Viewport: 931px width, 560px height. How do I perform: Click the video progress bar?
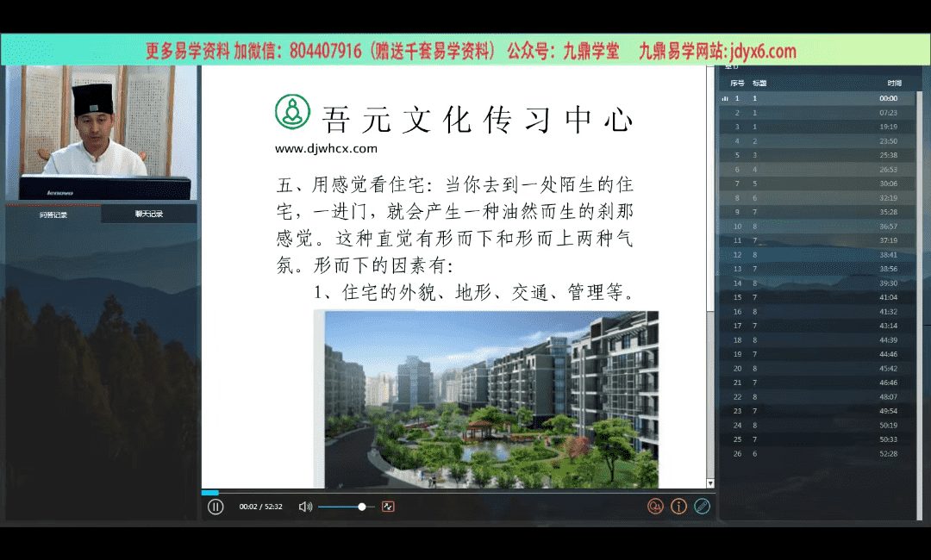pyautogui.click(x=457, y=493)
